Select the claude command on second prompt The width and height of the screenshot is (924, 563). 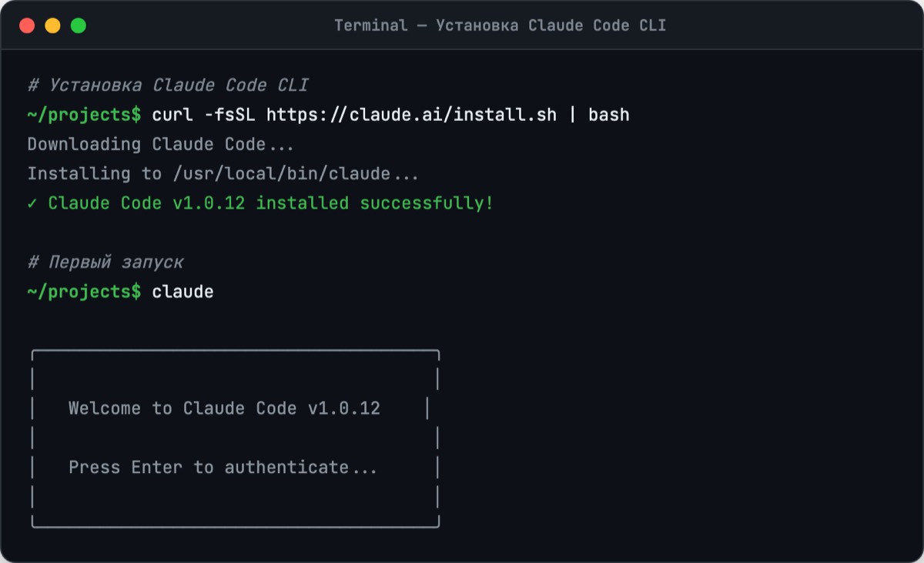[x=182, y=291]
